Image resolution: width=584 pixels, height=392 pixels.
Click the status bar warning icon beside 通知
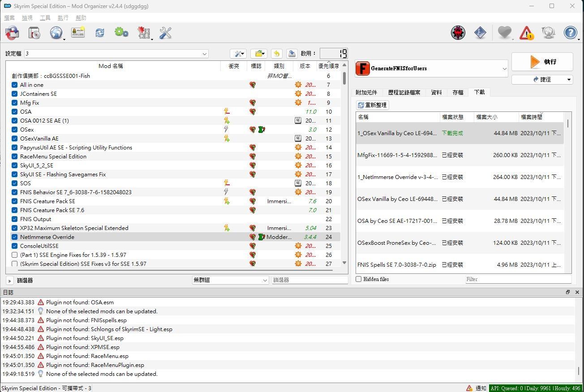click(469, 388)
